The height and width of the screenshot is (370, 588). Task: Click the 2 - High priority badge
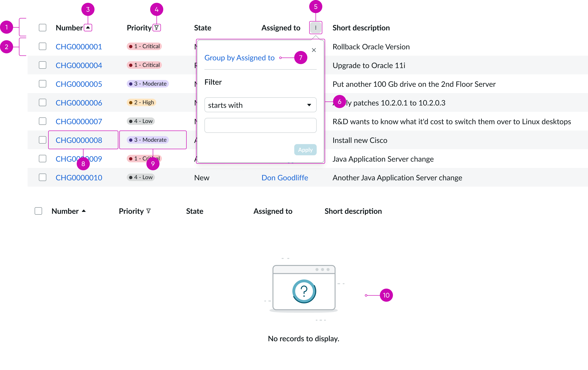click(141, 103)
